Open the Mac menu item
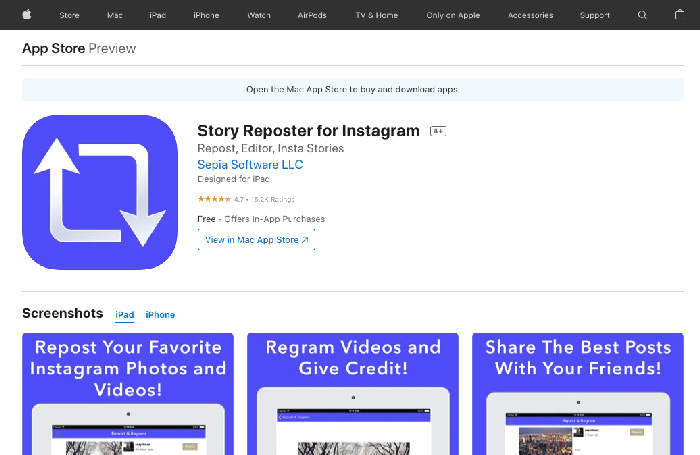Screen dimensions: 700x455 pyautogui.click(x=114, y=15)
